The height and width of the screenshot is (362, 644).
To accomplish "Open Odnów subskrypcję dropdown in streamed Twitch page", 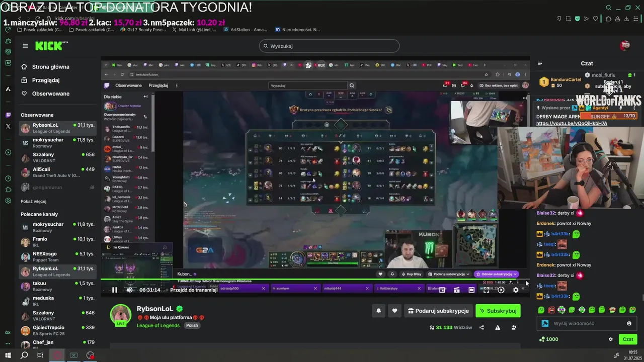I will 497,274.
